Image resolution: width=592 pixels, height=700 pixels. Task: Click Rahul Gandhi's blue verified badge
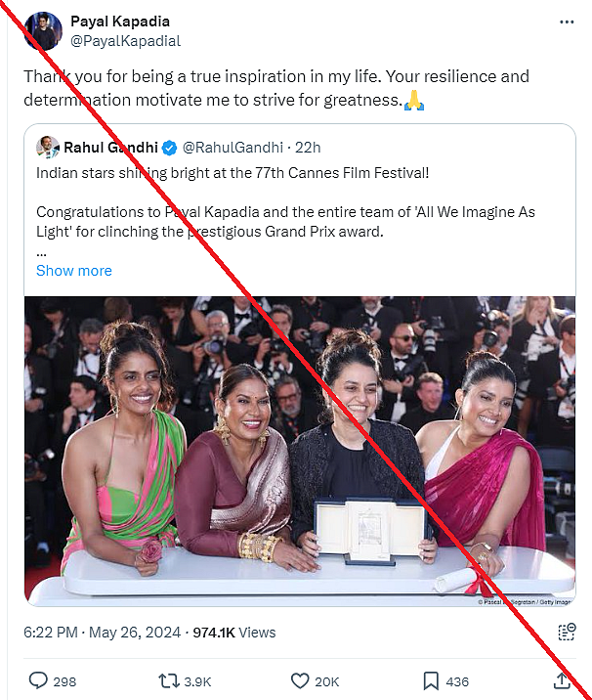[169, 148]
